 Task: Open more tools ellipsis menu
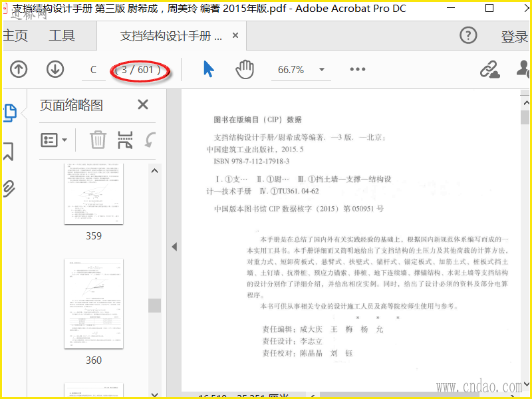[x=358, y=69]
